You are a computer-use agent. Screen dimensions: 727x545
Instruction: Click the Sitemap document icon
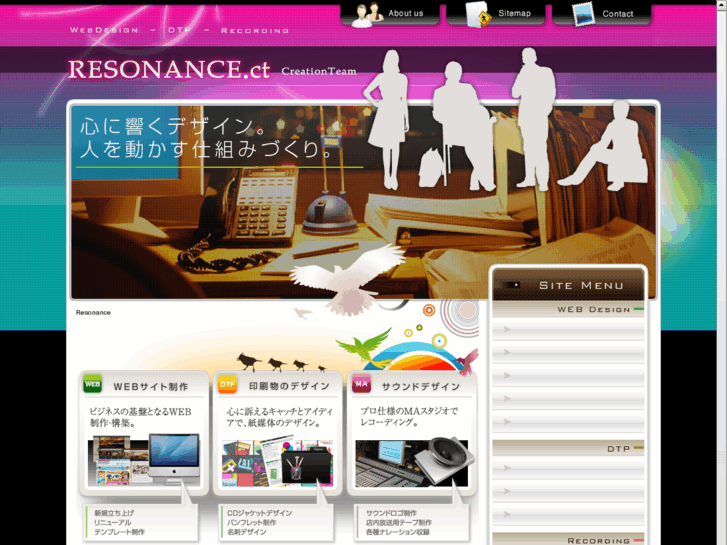pyautogui.click(x=477, y=13)
